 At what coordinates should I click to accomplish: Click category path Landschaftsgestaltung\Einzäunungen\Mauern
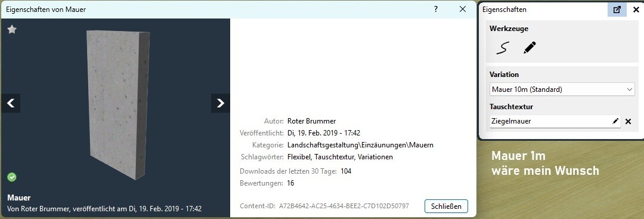(361, 145)
